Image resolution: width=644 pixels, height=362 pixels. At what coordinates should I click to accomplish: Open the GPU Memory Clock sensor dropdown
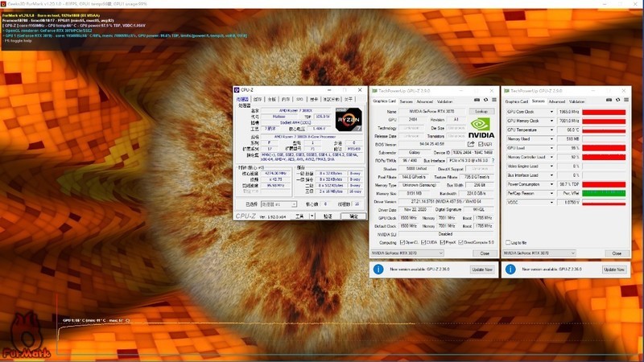tap(551, 121)
